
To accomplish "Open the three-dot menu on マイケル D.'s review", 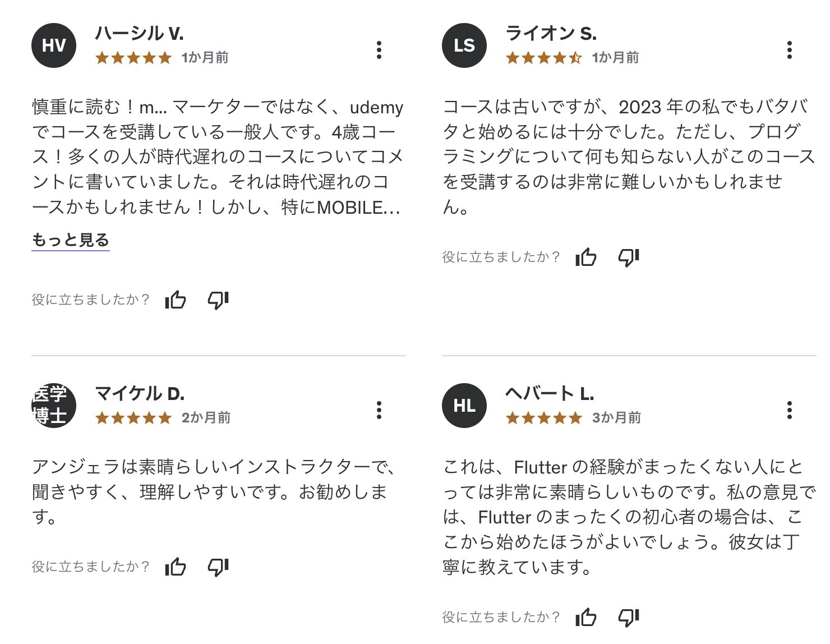I will 380,411.
